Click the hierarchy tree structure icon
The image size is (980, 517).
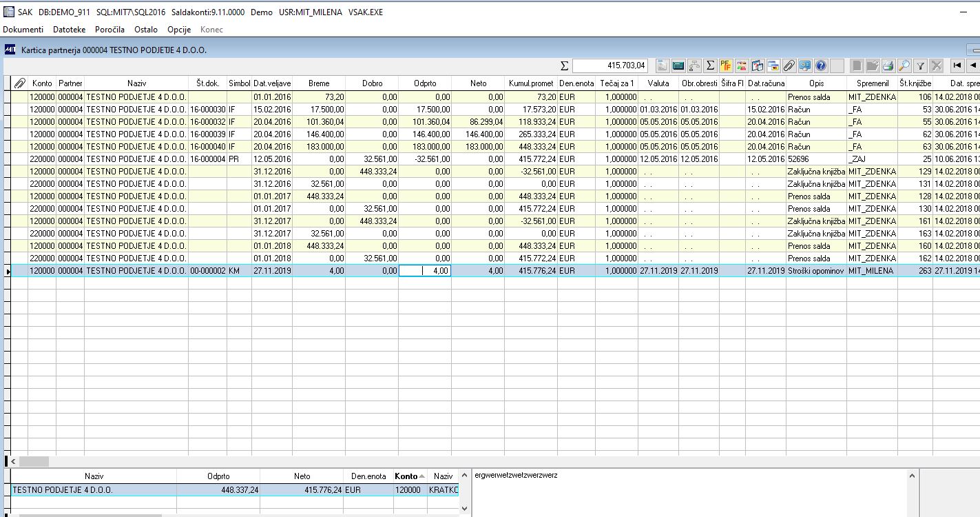[694, 65]
